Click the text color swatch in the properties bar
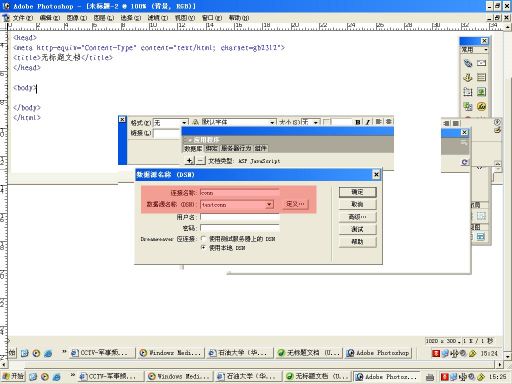512x384 pixels. tap(327, 122)
